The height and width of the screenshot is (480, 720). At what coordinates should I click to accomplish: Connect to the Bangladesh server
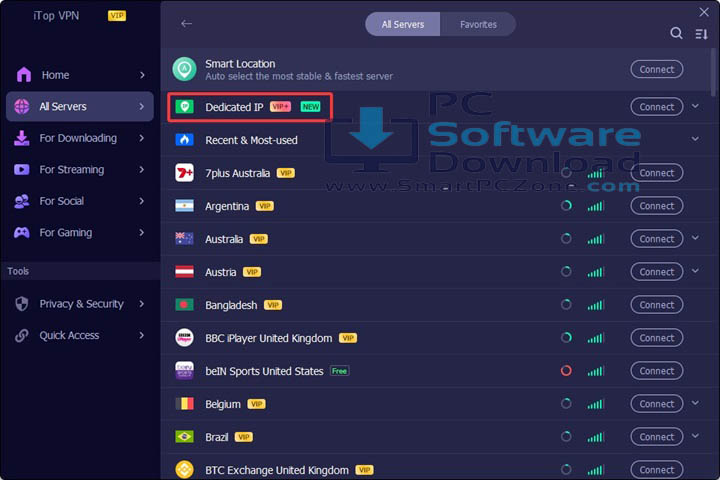point(657,305)
